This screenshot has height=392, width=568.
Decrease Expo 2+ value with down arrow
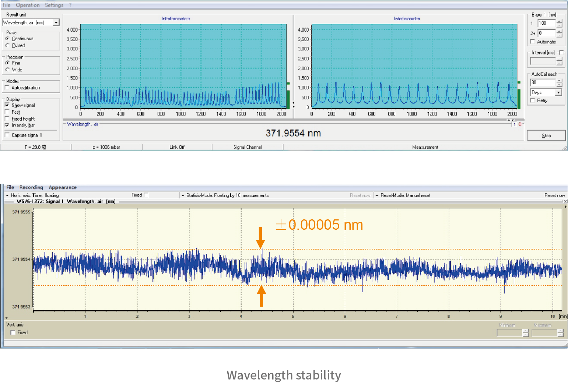tap(560, 35)
